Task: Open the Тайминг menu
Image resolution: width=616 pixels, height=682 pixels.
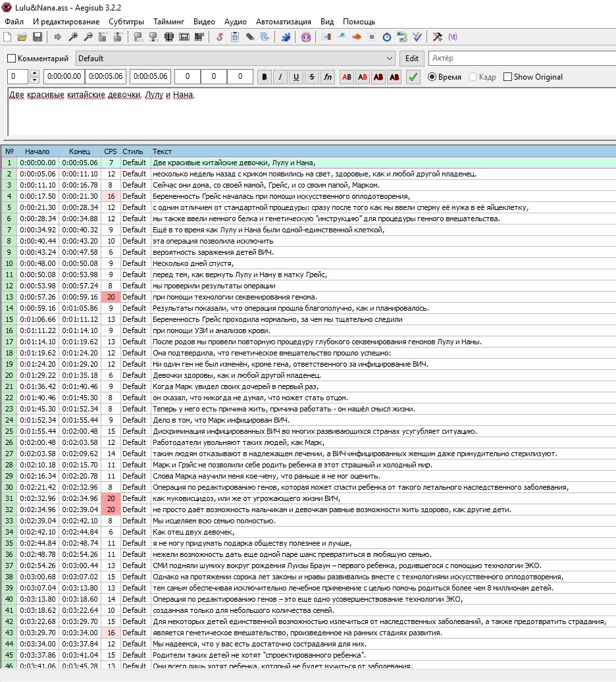Action: tap(168, 22)
